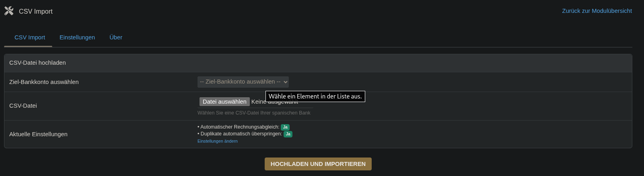Click the Ziel-Bankkonto auswählen row label

point(44,82)
